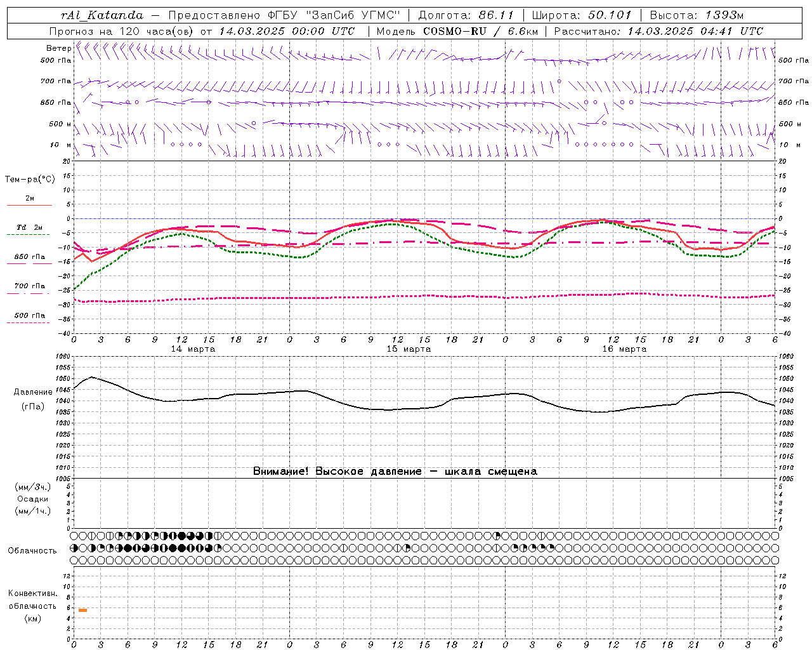
Task: Click the Широта: 50.101 value
Action: coord(582,15)
